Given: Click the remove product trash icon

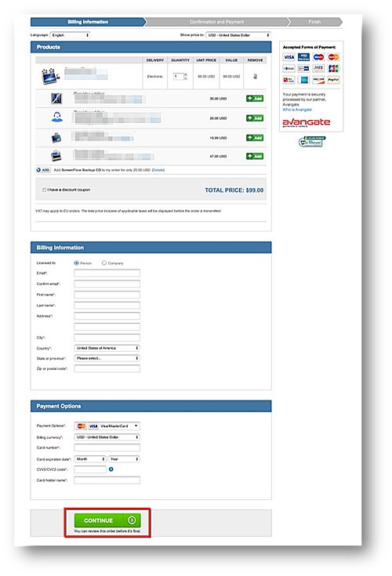Looking at the screenshot, I should 256,77.
